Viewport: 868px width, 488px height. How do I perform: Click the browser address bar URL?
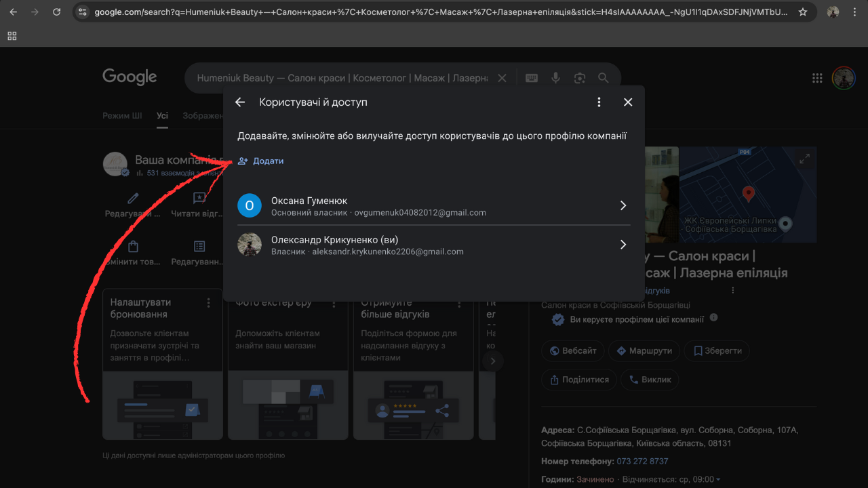coord(441,12)
